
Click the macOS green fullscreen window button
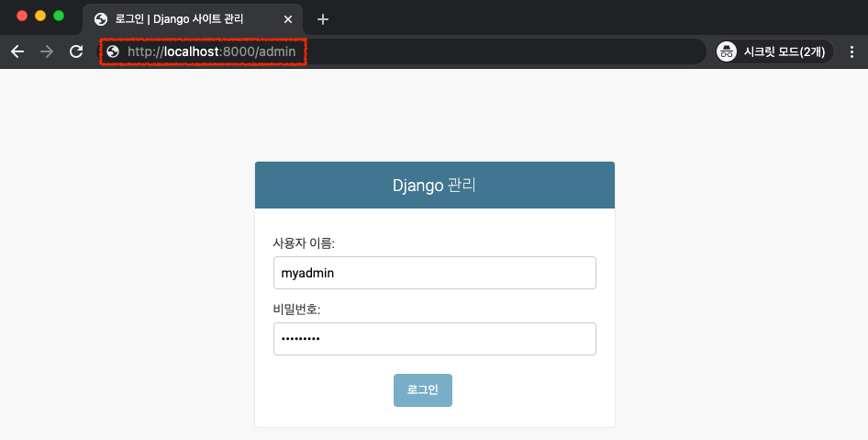click(59, 16)
